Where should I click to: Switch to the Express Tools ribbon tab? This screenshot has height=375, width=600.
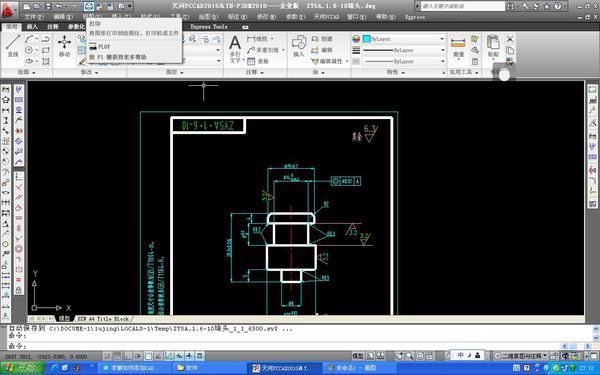click(209, 27)
